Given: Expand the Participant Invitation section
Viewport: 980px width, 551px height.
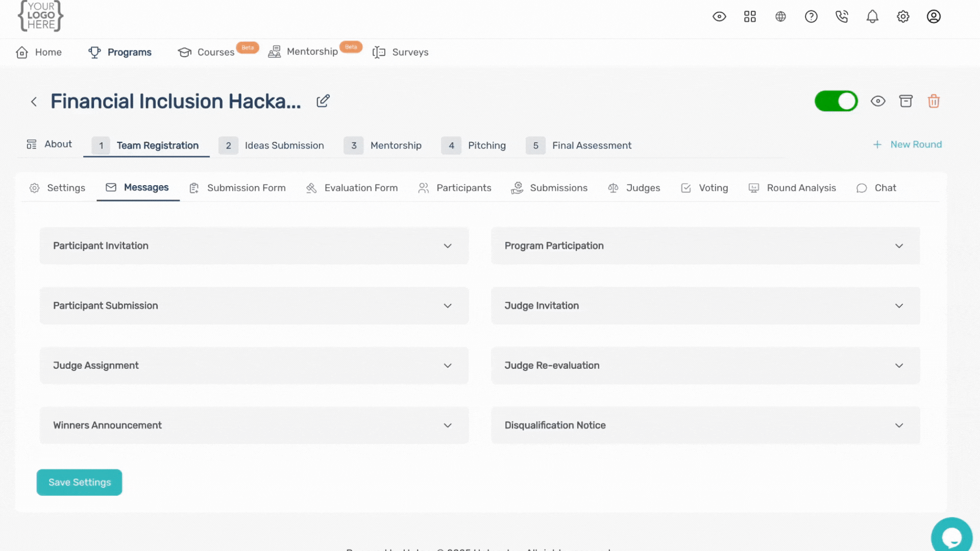Looking at the screenshot, I should pyautogui.click(x=254, y=246).
